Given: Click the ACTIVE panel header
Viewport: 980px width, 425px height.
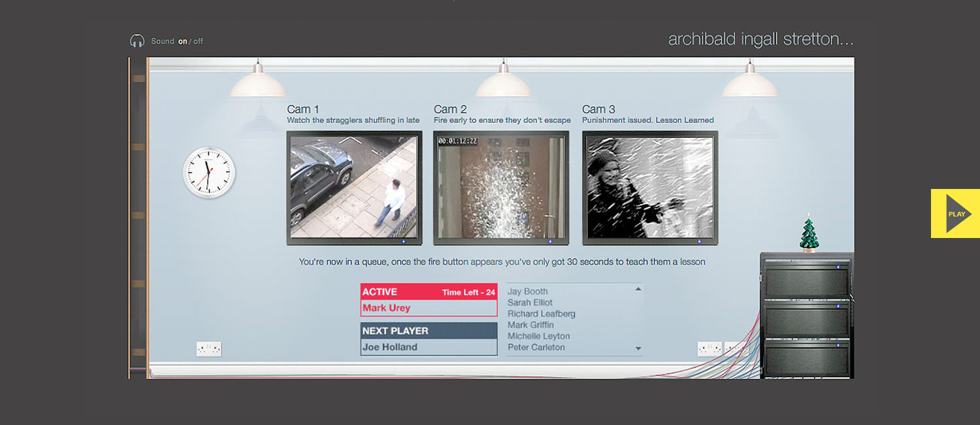Looking at the screenshot, I should (x=429, y=292).
